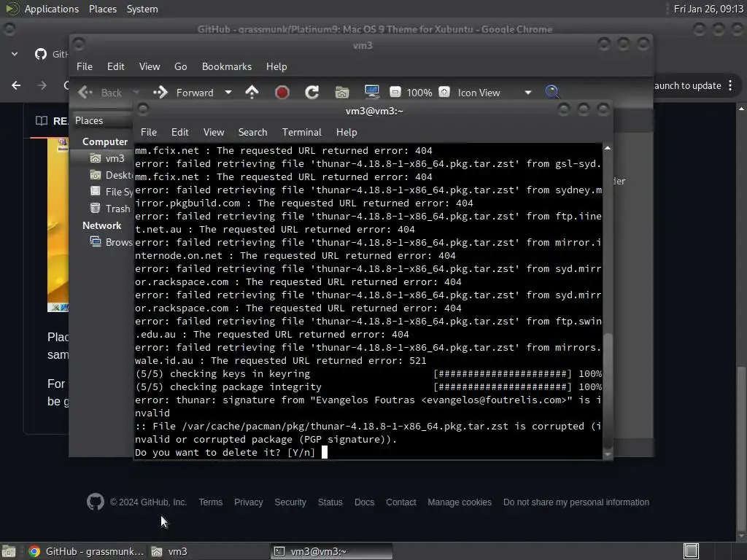Image resolution: width=747 pixels, height=560 pixels.
Task: Open Search menu in terminal window
Action: coord(252,133)
